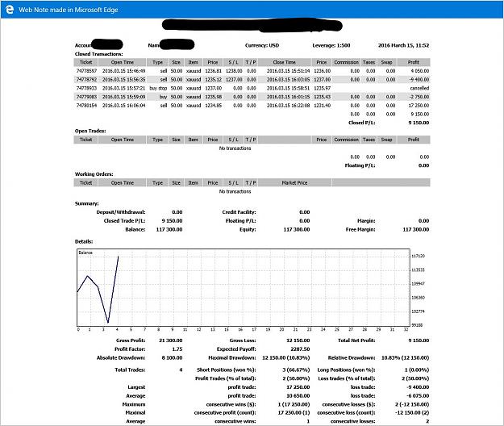Click the 'Free Margin:' label
Screen dimensions: 504x426
click(360, 230)
